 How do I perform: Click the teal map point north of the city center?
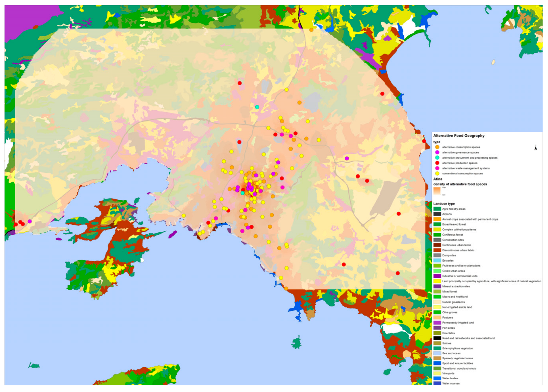257,107
